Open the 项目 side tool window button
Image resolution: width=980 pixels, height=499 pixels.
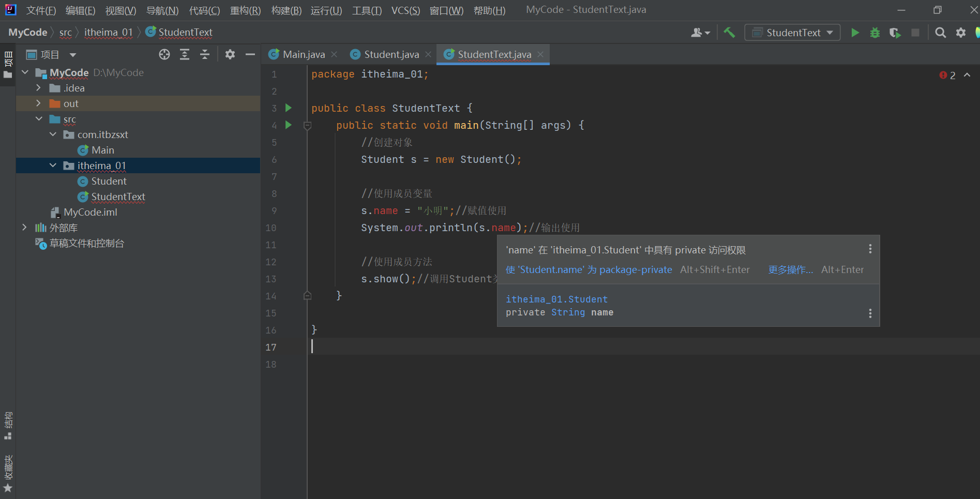[x=8, y=65]
